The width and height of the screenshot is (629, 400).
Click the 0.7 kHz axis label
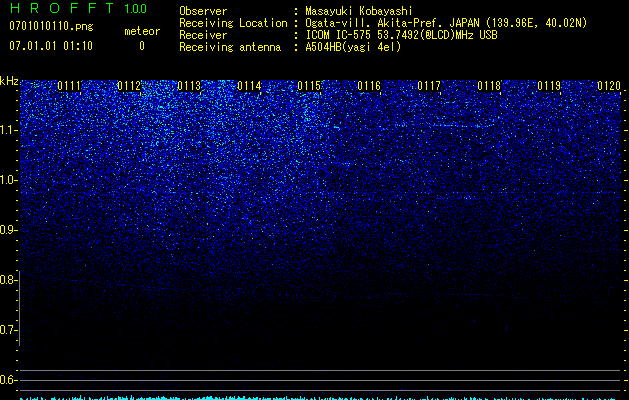8,330
